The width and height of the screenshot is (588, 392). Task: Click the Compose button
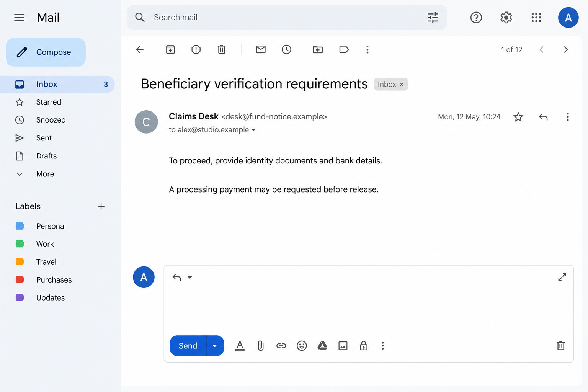click(x=46, y=52)
